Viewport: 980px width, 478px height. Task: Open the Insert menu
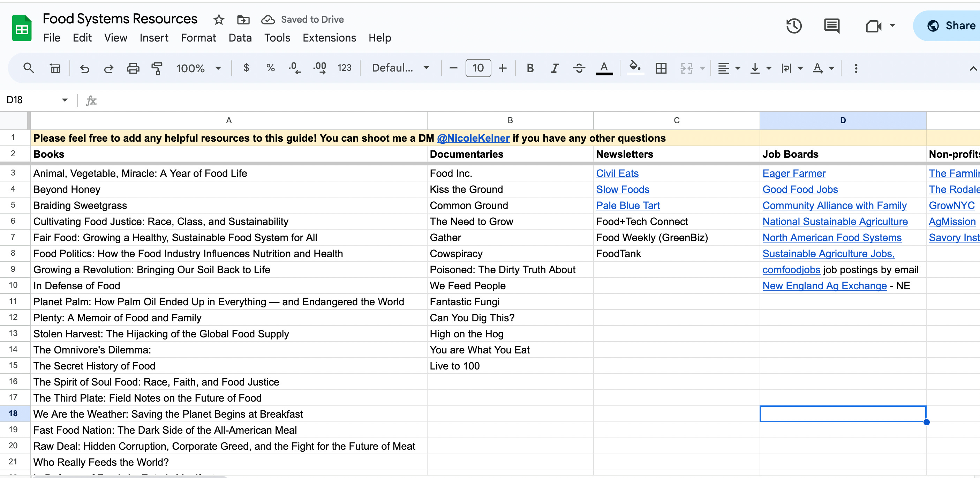(x=154, y=38)
